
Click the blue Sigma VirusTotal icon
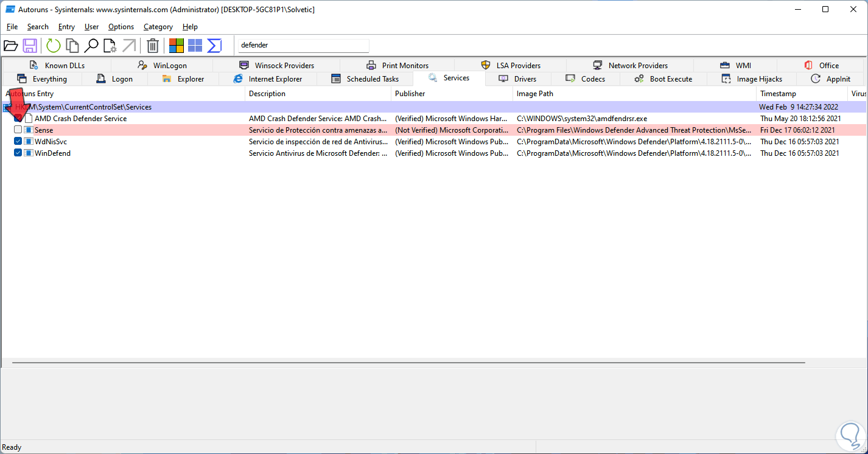coord(214,46)
